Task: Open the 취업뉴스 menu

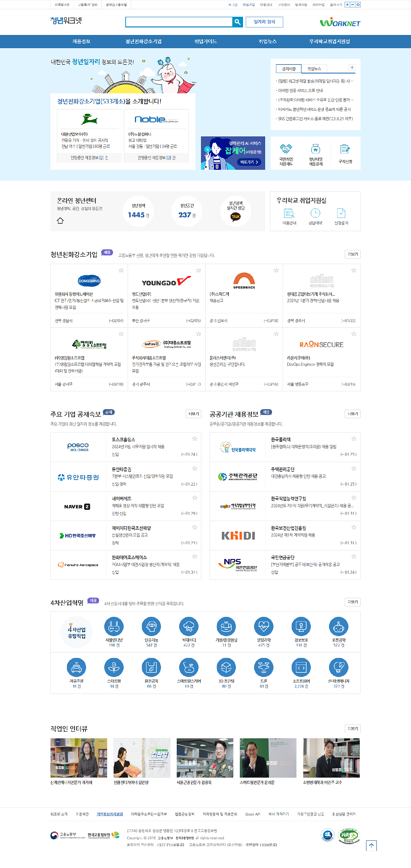Action: coord(268,41)
